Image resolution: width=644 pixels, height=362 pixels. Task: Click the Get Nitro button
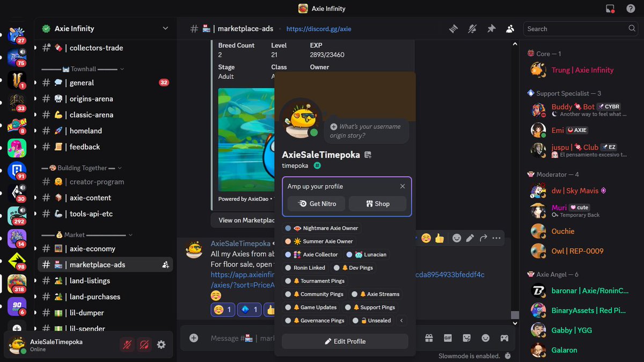click(x=316, y=204)
